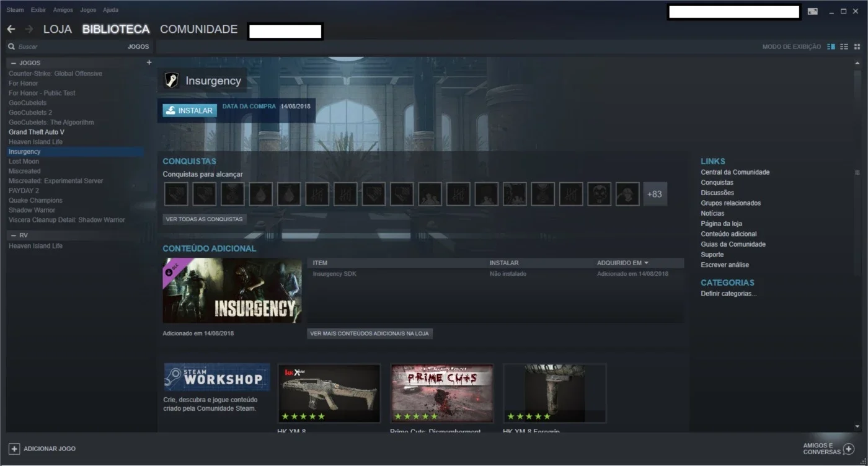Click Ver Mais Conteúdos Adicionais na Loja
This screenshot has height=466, width=868.
(x=370, y=333)
